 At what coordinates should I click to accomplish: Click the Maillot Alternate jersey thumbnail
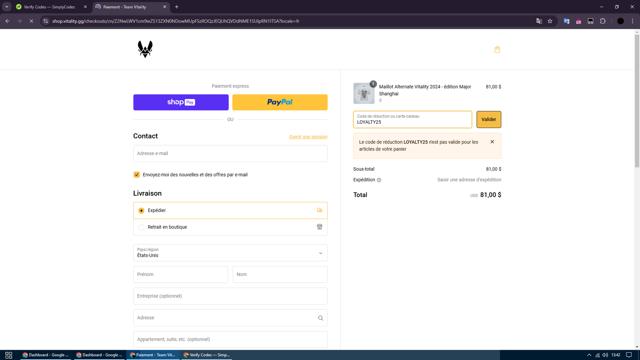[364, 93]
